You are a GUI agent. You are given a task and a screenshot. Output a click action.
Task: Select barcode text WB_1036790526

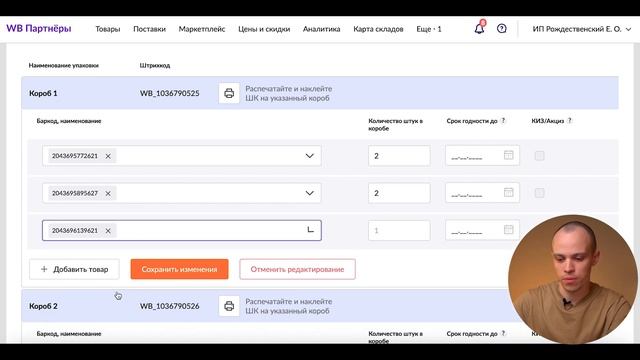coord(170,306)
